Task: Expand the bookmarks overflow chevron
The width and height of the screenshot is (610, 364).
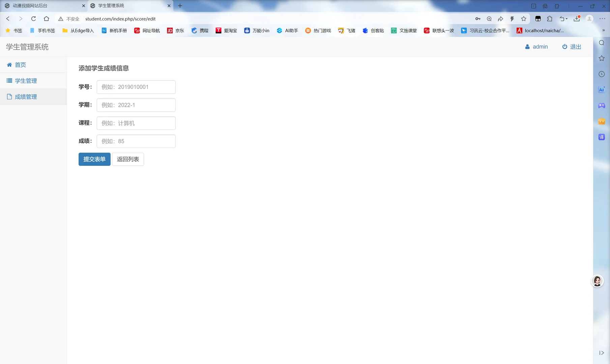Action: [604, 30]
